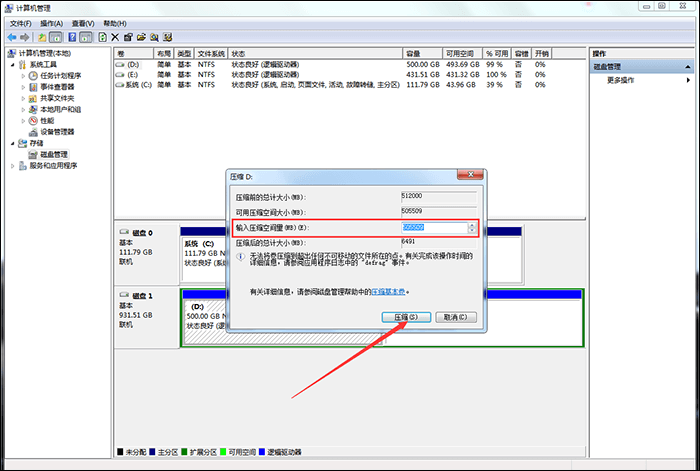Open the 查看(V) menu
700x471 pixels.
83,23
